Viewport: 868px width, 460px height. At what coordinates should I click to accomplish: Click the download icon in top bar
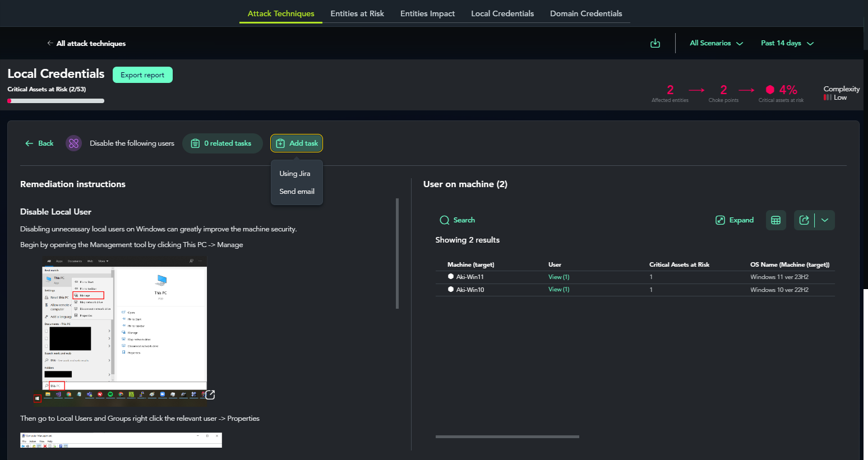point(655,43)
